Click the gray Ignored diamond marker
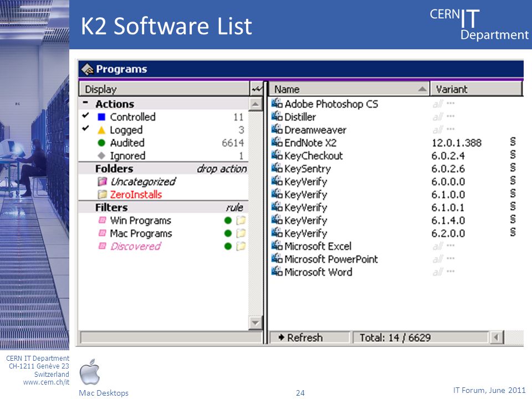 pyautogui.click(x=101, y=155)
